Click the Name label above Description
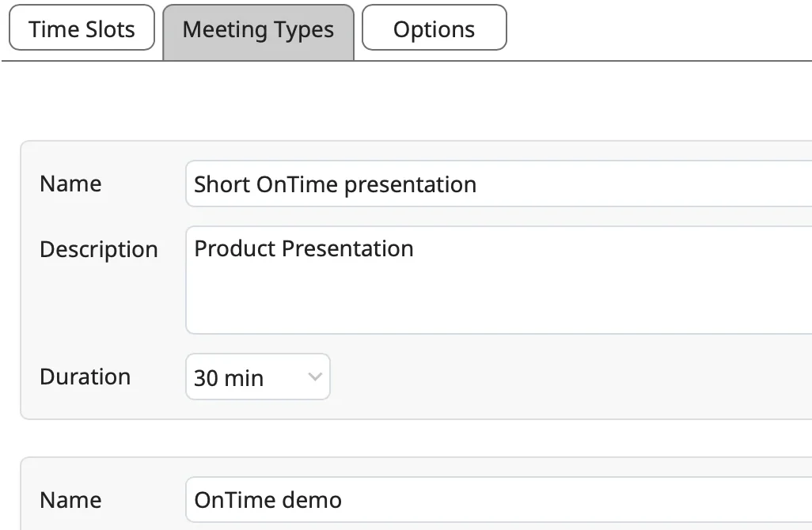 [x=70, y=184]
